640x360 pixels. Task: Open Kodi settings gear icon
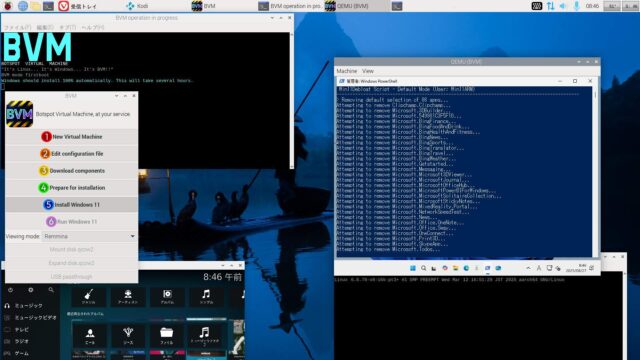point(31,290)
